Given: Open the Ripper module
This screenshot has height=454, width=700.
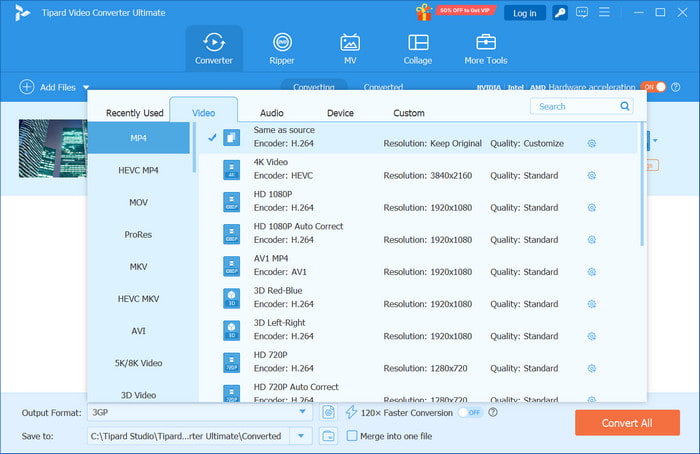Looking at the screenshot, I should click(282, 48).
